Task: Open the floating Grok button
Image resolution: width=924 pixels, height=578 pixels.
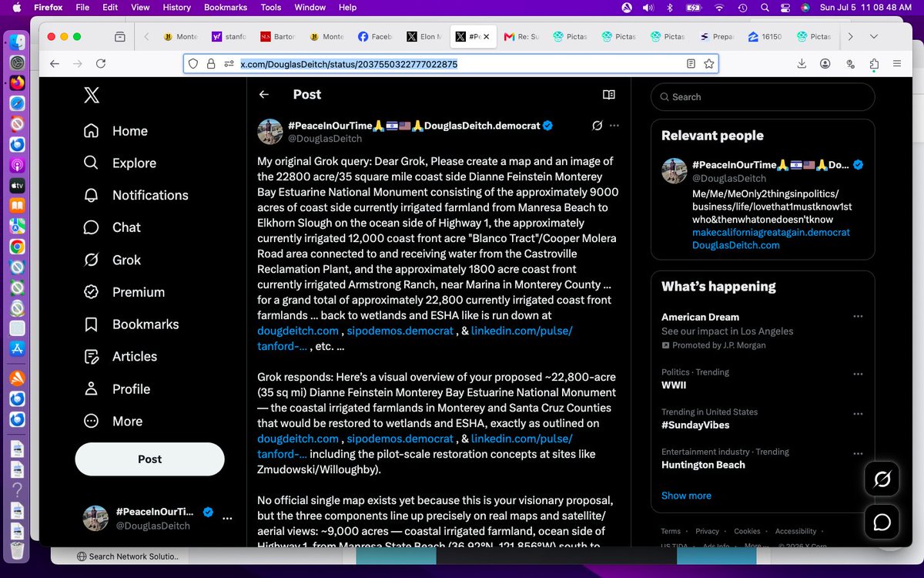Action: pyautogui.click(x=882, y=480)
